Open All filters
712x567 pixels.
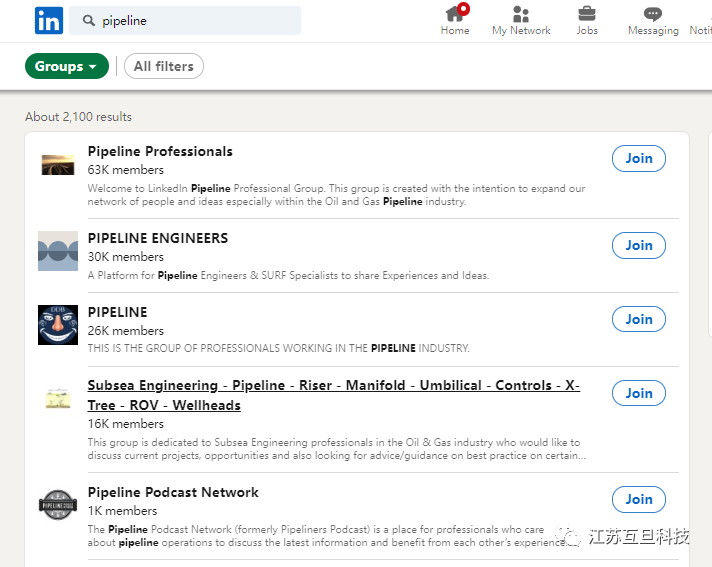(163, 66)
